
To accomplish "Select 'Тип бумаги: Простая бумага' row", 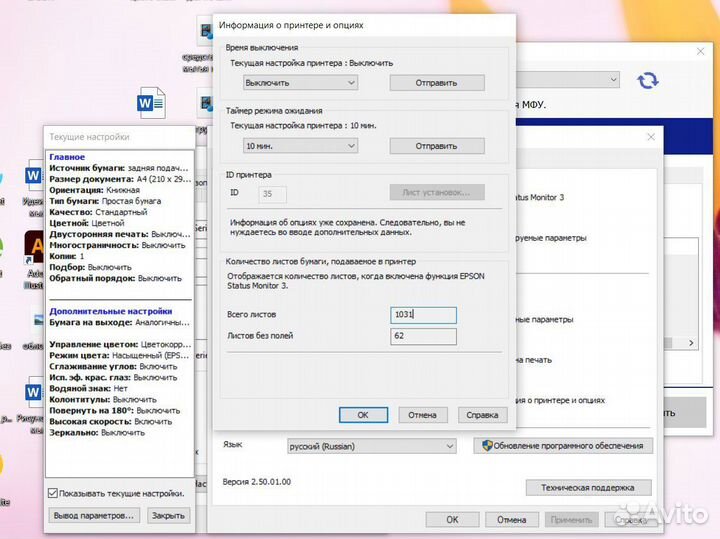I will click(105, 201).
